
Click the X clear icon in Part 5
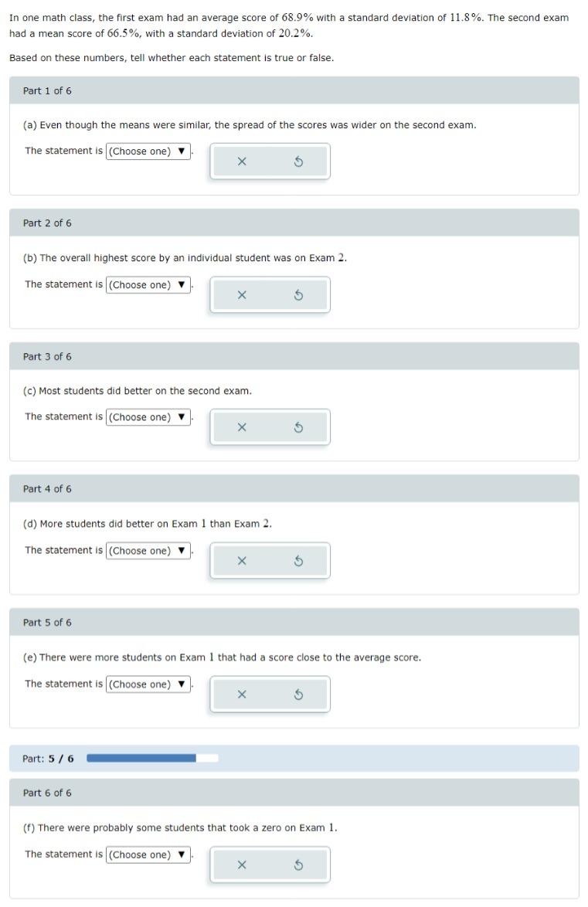click(x=242, y=694)
